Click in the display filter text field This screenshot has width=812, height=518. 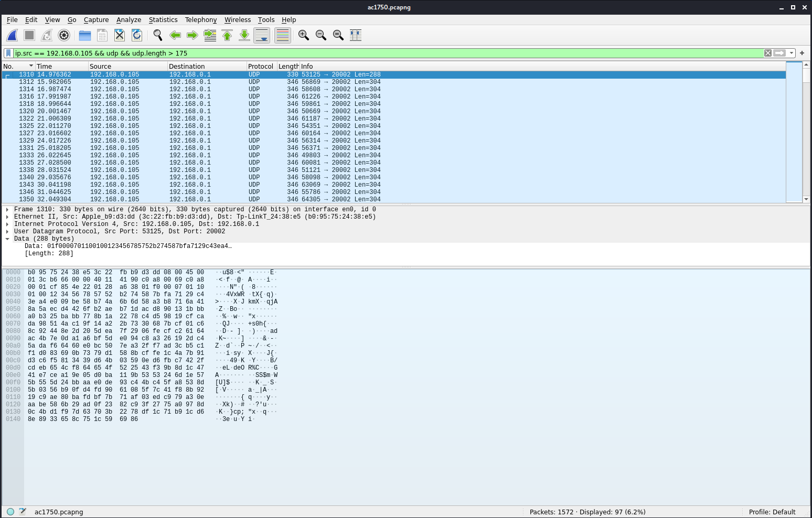coord(388,53)
